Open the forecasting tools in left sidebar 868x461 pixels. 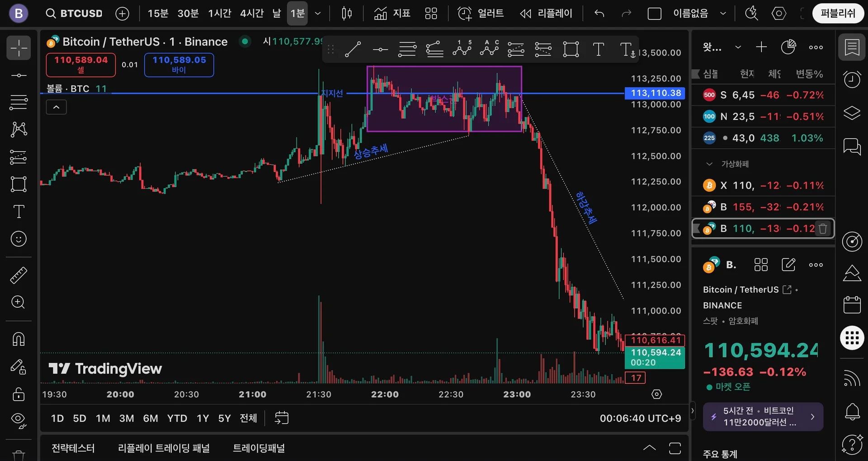point(19,157)
